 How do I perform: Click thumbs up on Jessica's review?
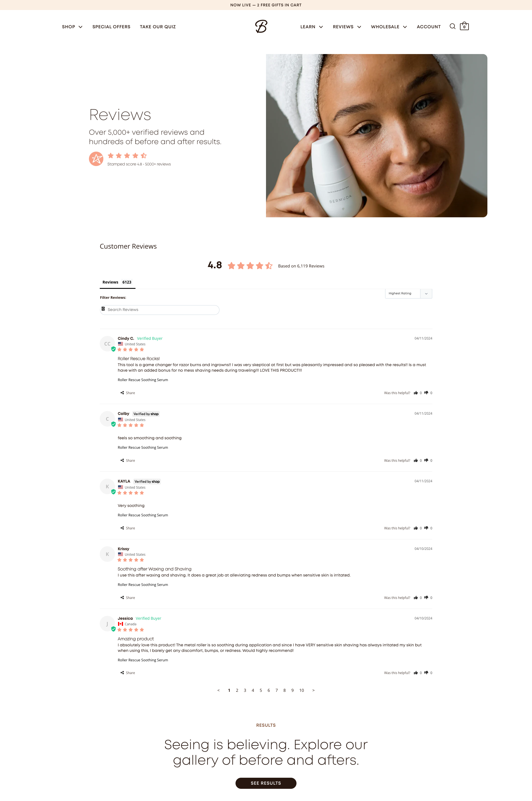tap(416, 673)
